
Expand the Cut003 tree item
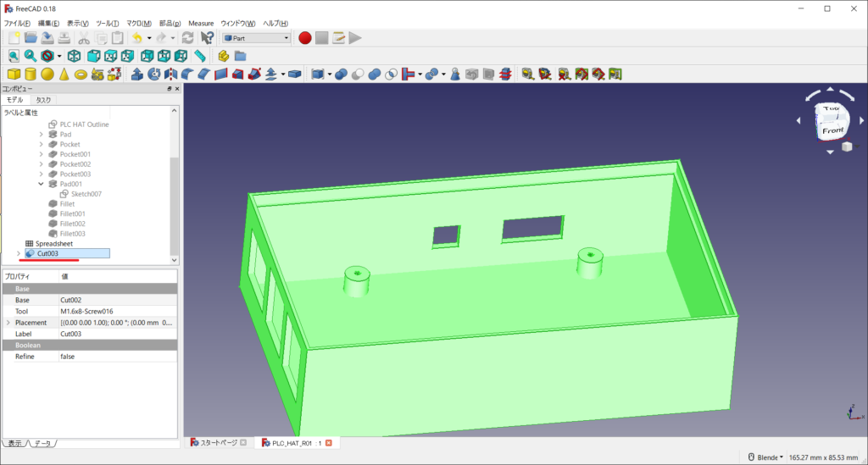click(19, 253)
